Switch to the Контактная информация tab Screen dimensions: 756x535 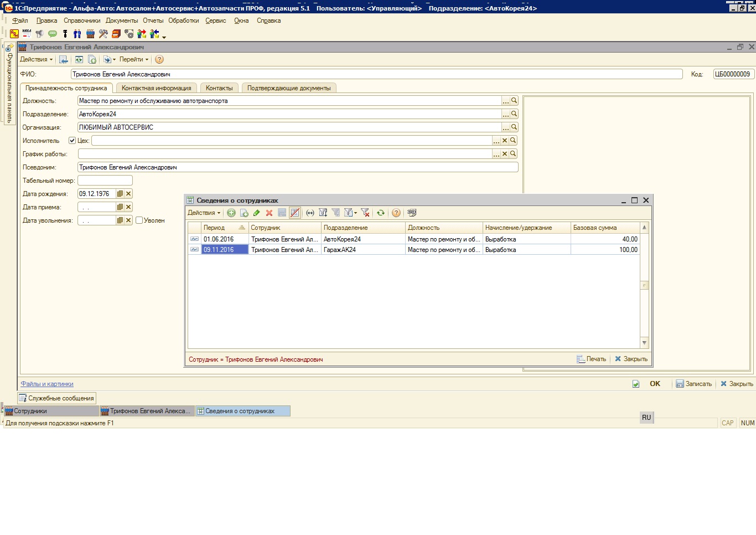click(157, 88)
